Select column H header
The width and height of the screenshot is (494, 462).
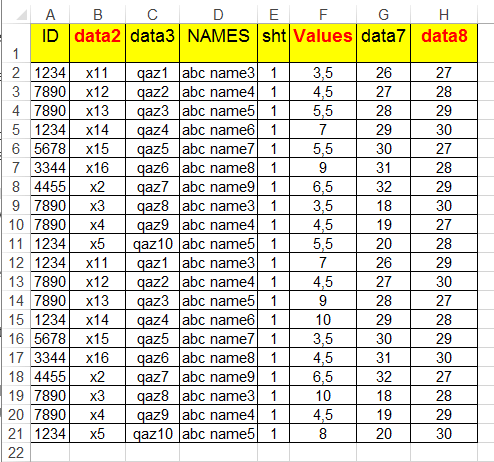click(444, 15)
